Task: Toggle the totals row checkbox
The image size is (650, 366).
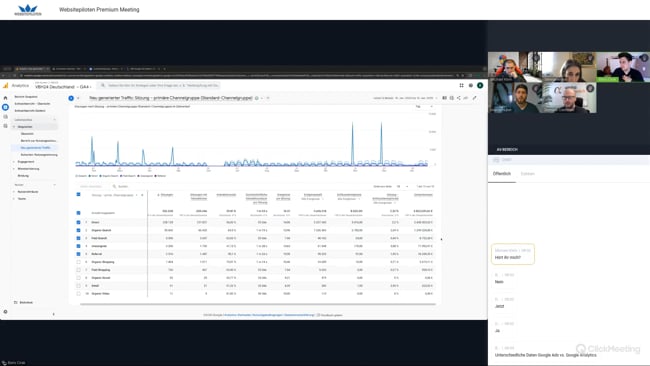Action: 78,213
